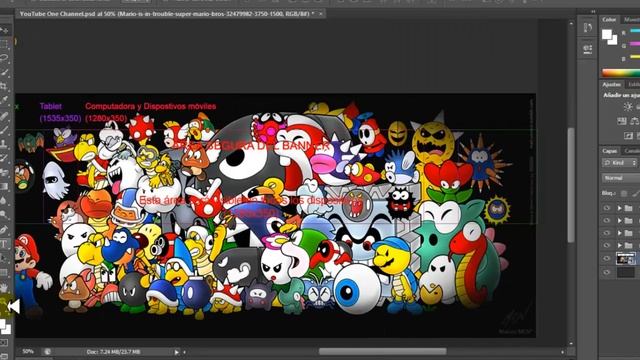
Task: Select the Clone Stamp tool
Action: point(5,144)
